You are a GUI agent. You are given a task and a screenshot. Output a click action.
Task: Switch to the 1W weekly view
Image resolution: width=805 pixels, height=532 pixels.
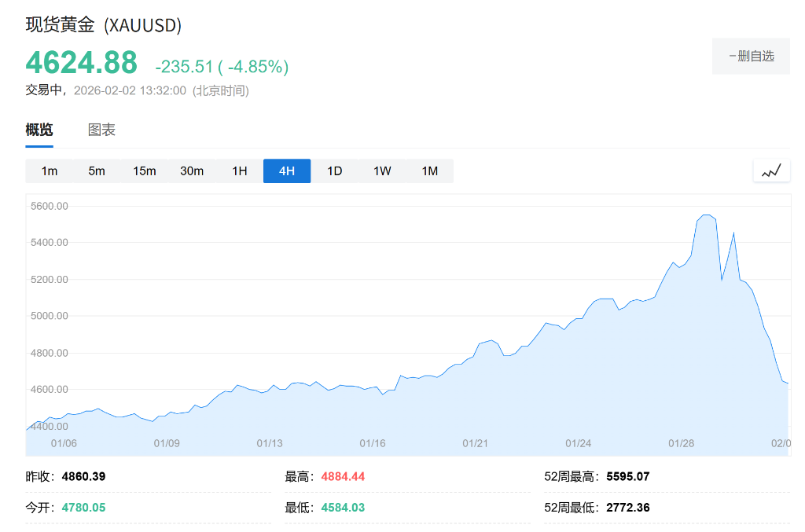click(381, 170)
